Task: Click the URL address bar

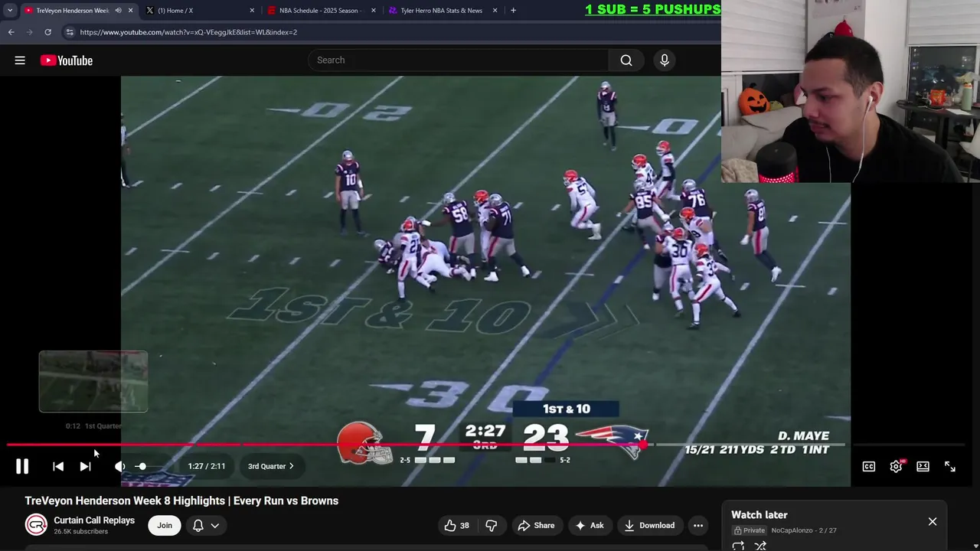Action: [390, 32]
